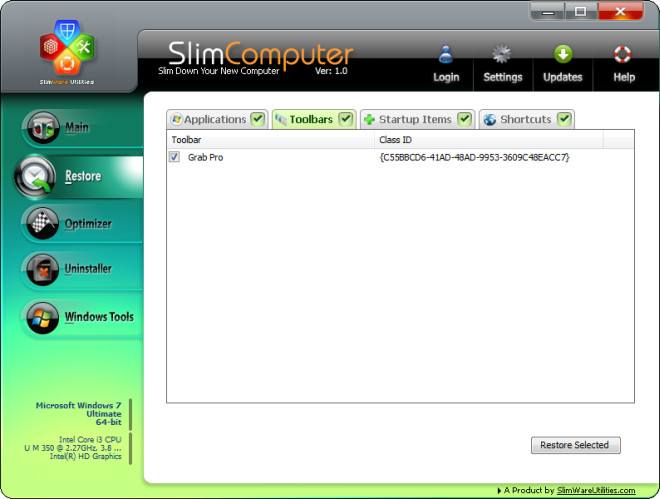This screenshot has width=660, height=499.
Task: Maximize the SlimComputer window
Action: pyautogui.click(x=581, y=12)
